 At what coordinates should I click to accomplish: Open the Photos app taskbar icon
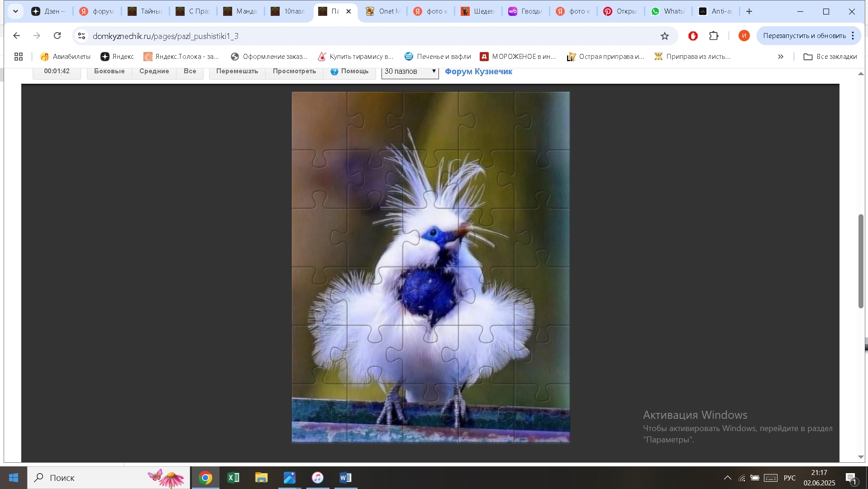pyautogui.click(x=290, y=478)
